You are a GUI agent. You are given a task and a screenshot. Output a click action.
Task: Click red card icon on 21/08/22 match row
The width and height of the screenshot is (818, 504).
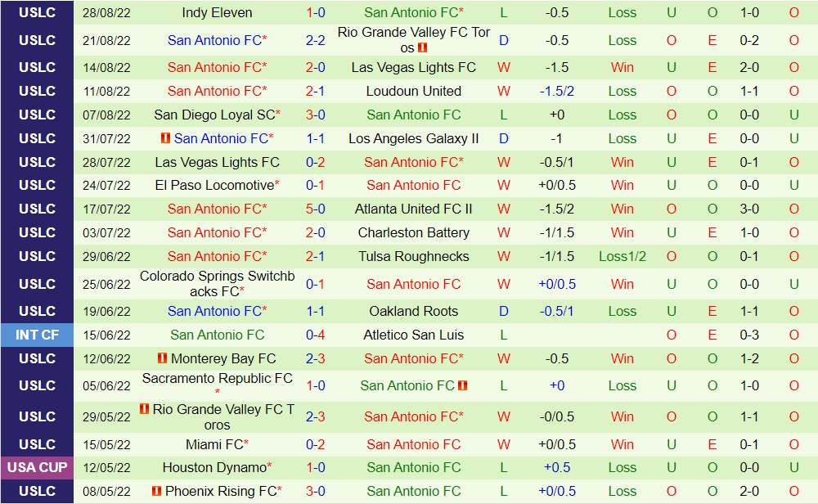422,47
